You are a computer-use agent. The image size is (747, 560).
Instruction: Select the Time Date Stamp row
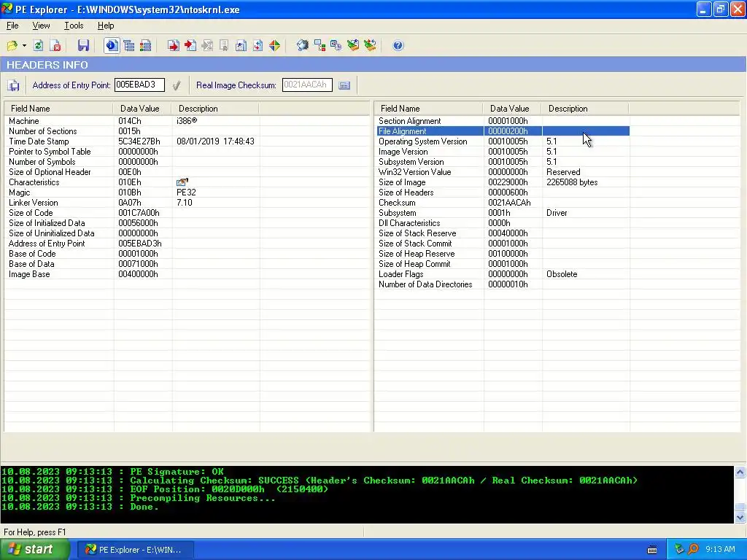[132, 141]
